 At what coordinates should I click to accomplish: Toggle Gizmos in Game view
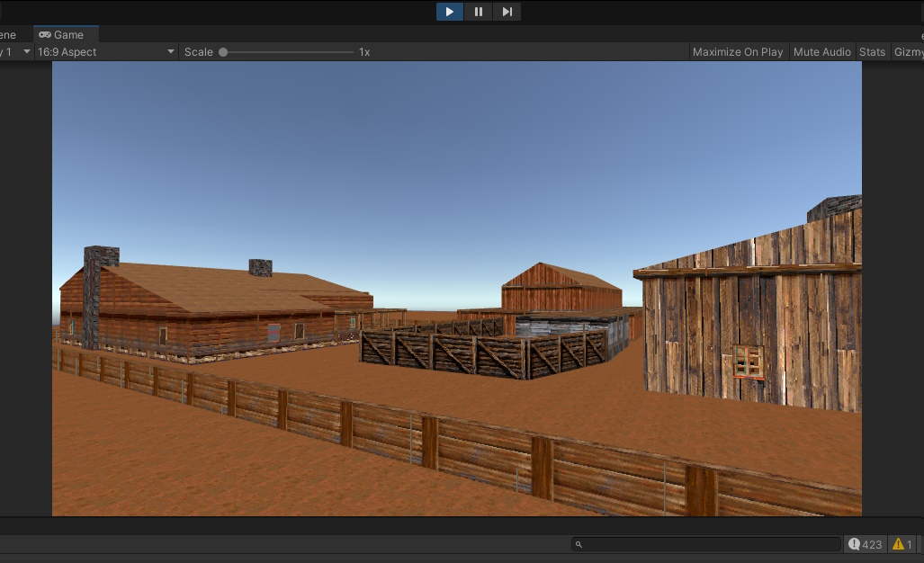click(908, 52)
